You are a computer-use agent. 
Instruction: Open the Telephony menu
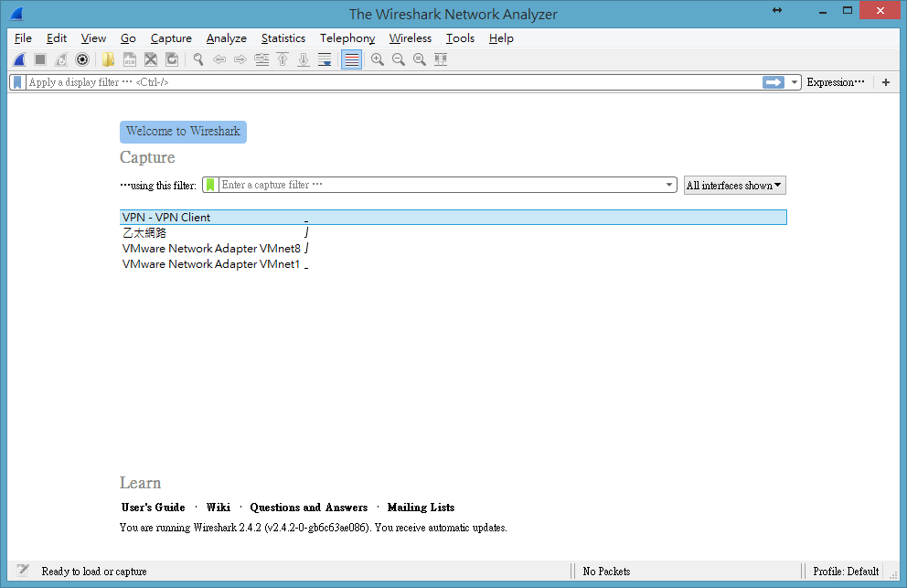347,38
